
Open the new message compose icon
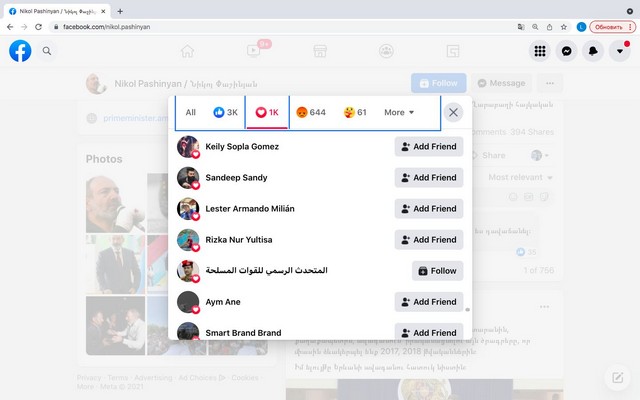point(617,378)
